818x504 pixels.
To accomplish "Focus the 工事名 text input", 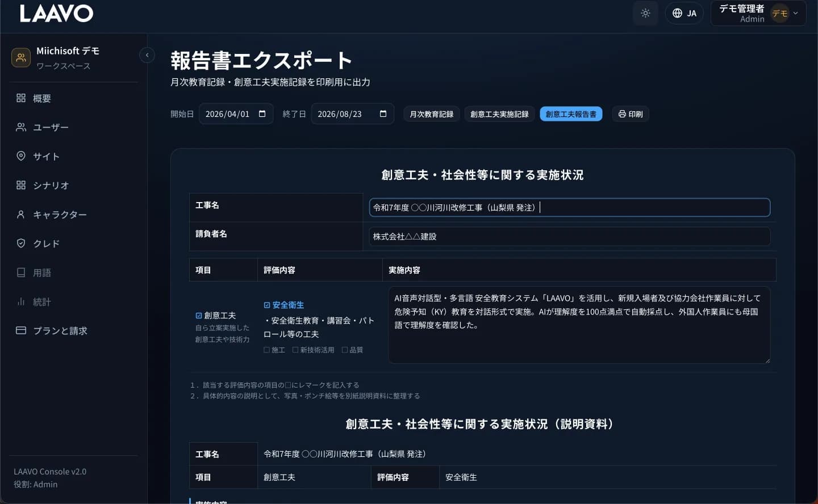I will [x=570, y=208].
